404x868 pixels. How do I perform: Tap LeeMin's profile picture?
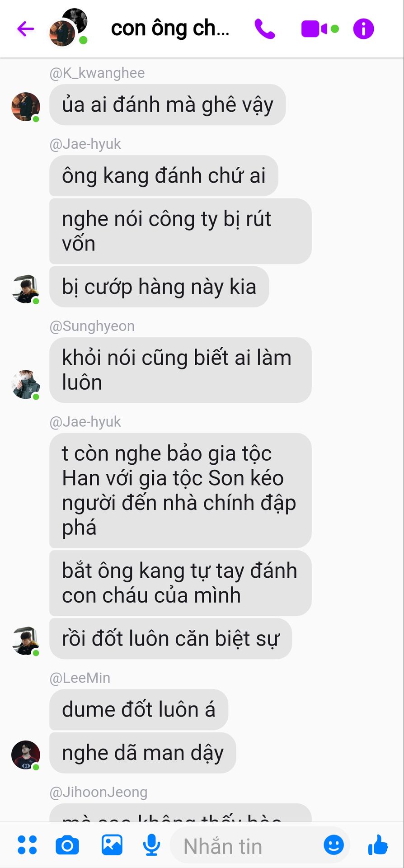pyautogui.click(x=25, y=755)
